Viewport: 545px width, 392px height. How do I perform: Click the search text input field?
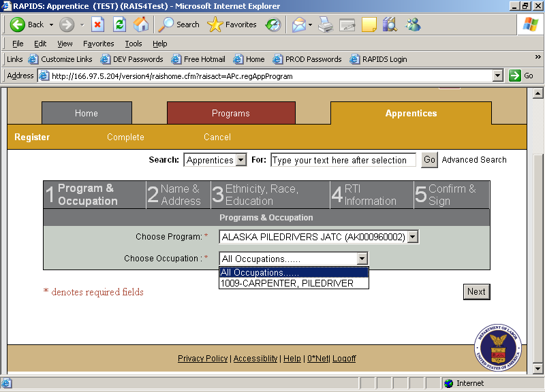click(x=343, y=160)
